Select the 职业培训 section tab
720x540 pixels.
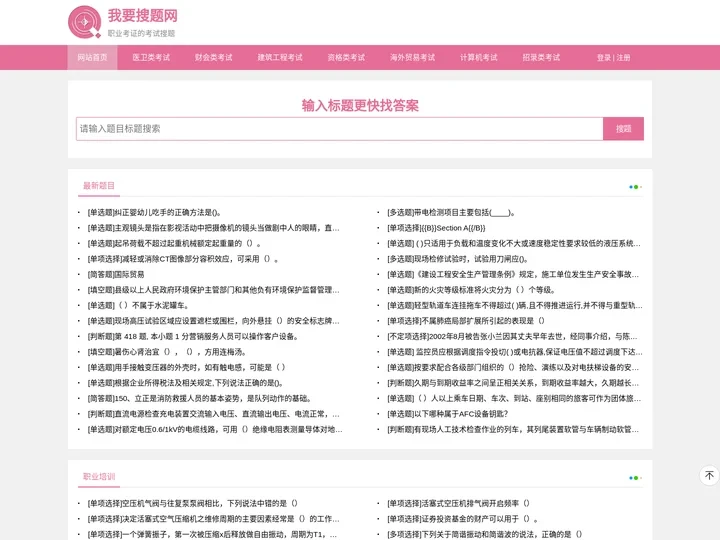click(99, 477)
